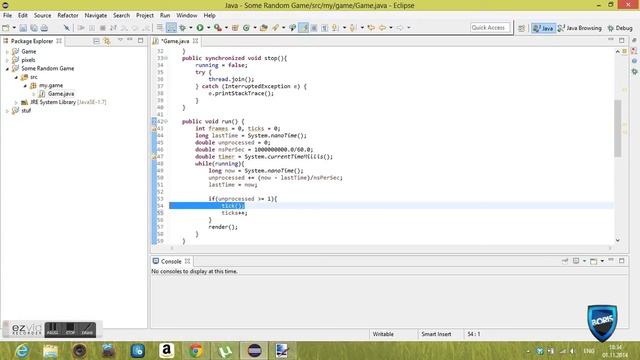This screenshot has height=360, width=640.
Task: Click the Search flashlight toolbar icon
Action: point(276,28)
